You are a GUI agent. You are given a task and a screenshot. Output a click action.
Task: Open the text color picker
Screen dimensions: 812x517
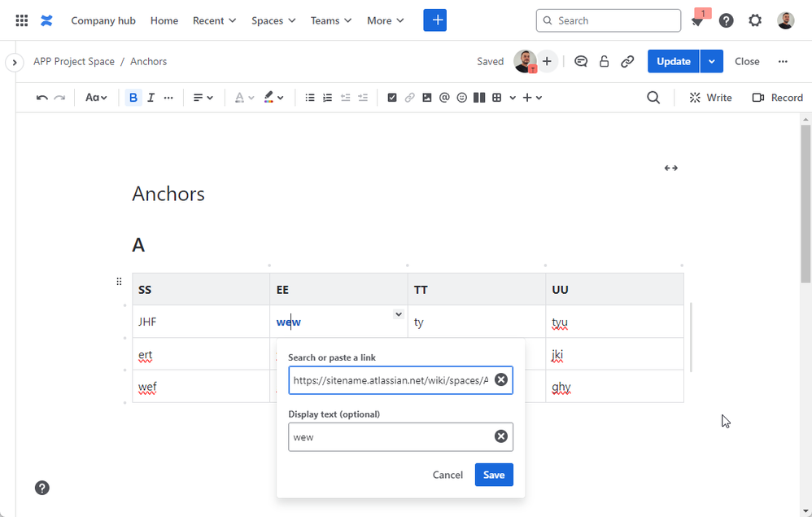coord(244,98)
